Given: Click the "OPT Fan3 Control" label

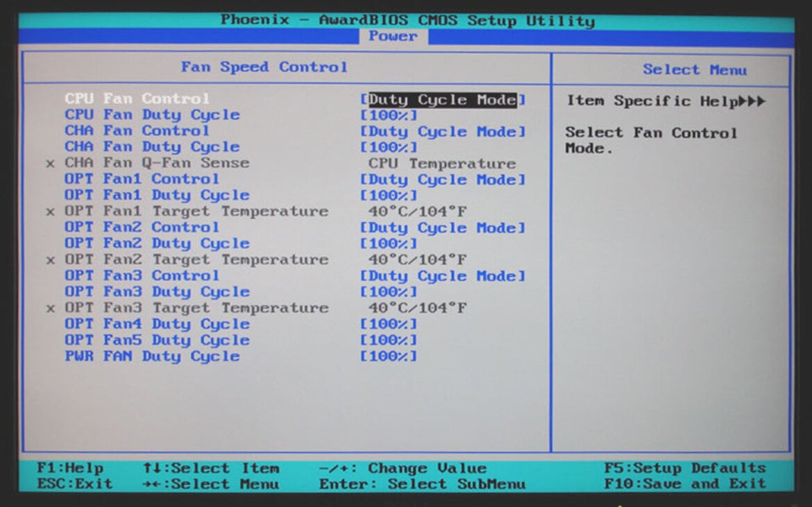Looking at the screenshot, I should (142, 275).
